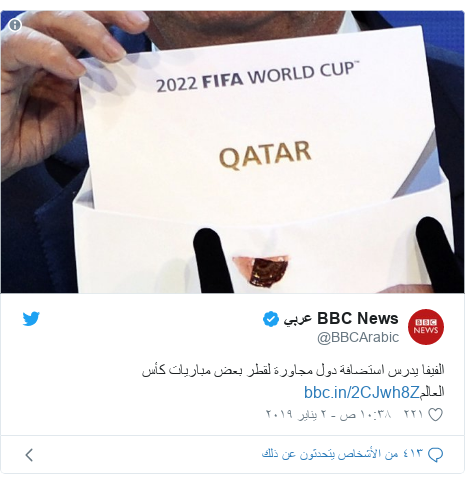Open the ٤١٣ people talking about this link
This screenshot has height=484, width=465.
coord(342,454)
